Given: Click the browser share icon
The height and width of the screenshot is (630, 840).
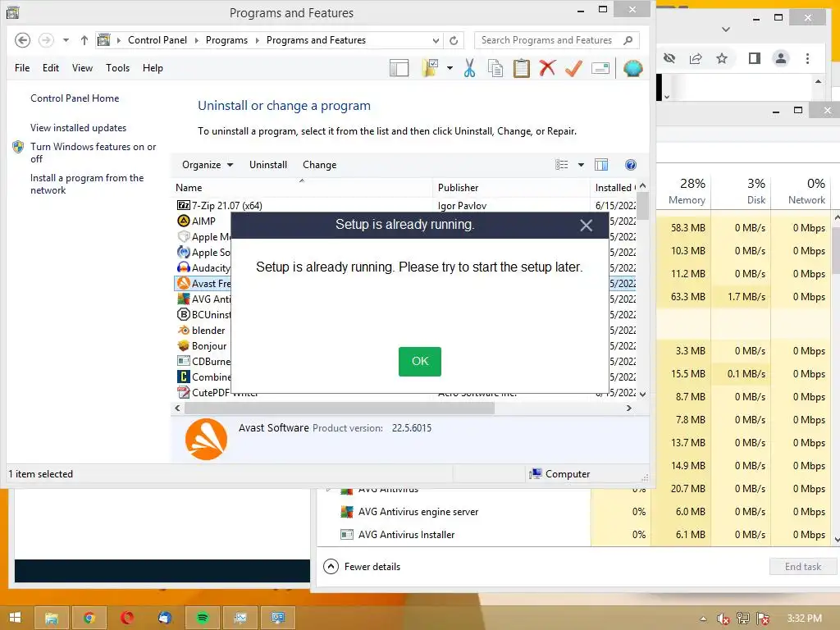Looking at the screenshot, I should 696,58.
